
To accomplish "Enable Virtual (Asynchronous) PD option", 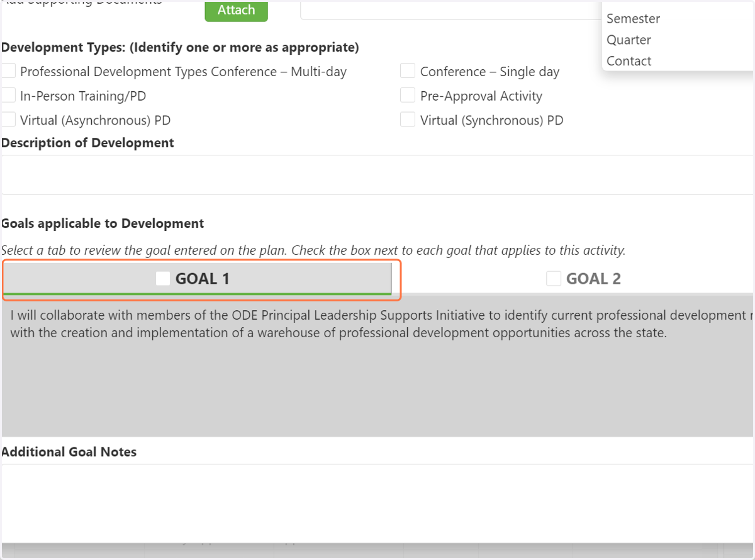I will tap(8, 120).
